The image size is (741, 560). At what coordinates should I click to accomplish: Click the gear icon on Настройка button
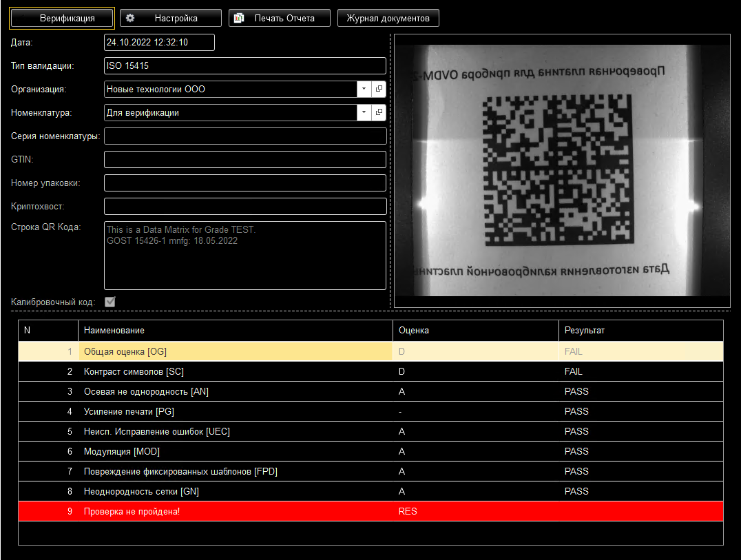[130, 18]
